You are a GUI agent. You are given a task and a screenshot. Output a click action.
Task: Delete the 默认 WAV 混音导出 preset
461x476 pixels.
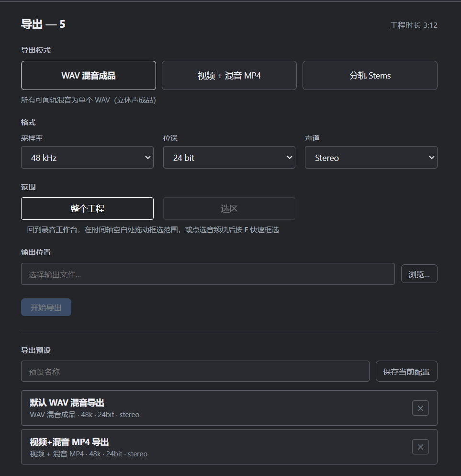pyautogui.click(x=420, y=408)
